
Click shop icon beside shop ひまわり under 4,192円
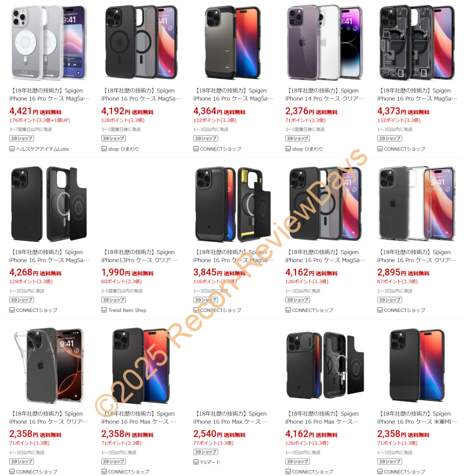(104, 149)
